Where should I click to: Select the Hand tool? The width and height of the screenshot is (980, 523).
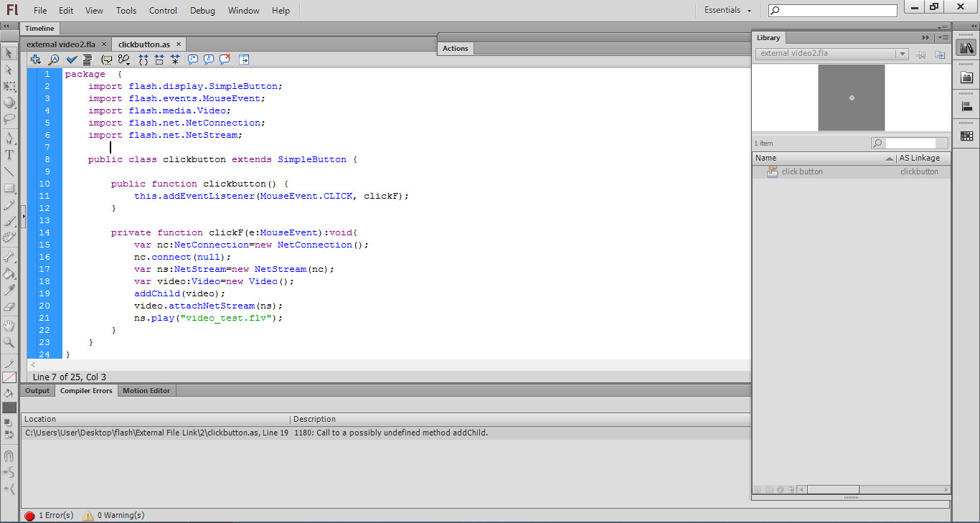click(x=9, y=325)
